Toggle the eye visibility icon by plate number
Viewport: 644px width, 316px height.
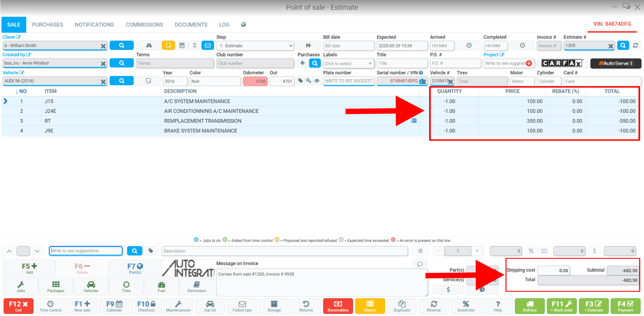pyautogui.click(x=317, y=81)
